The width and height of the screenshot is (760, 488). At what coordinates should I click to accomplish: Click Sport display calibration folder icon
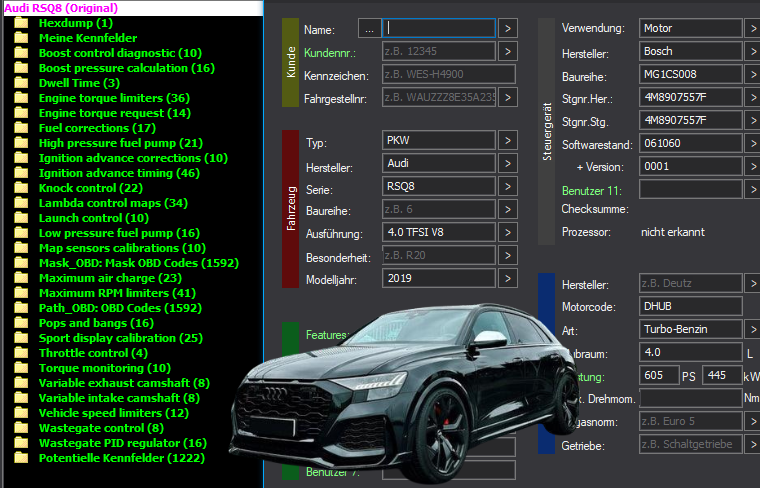21,338
